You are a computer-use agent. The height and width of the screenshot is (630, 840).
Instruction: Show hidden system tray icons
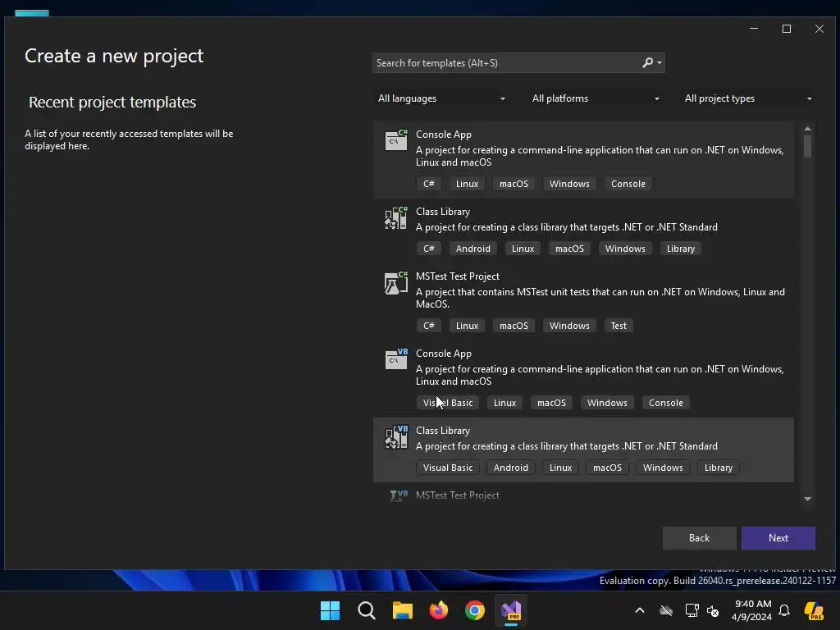[640, 610]
